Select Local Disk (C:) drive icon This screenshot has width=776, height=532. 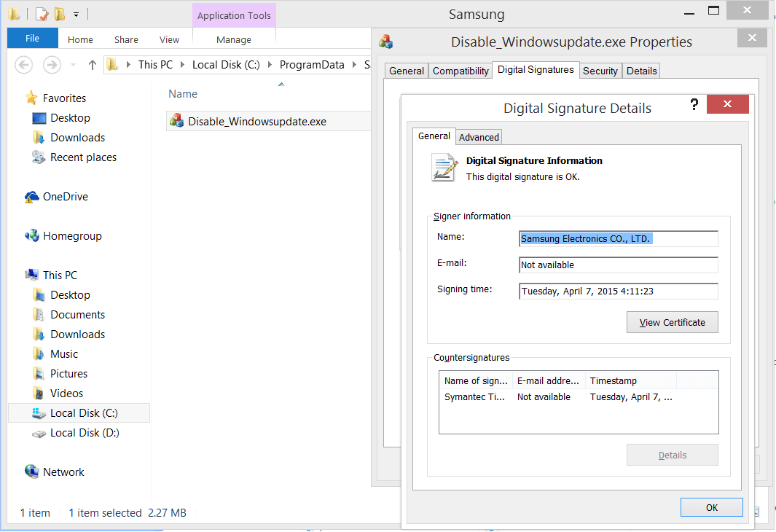click(39, 413)
